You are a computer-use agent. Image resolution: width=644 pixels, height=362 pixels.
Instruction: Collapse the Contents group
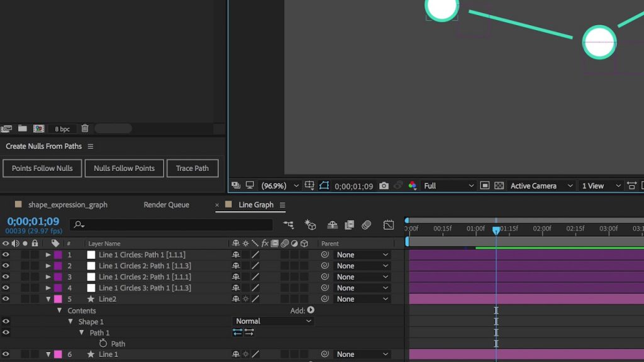(x=59, y=310)
